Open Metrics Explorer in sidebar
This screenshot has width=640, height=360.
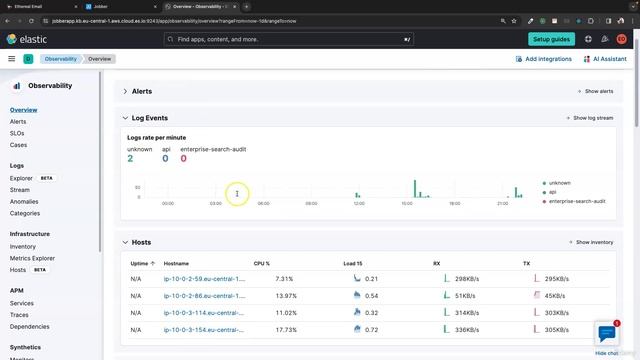click(32, 258)
